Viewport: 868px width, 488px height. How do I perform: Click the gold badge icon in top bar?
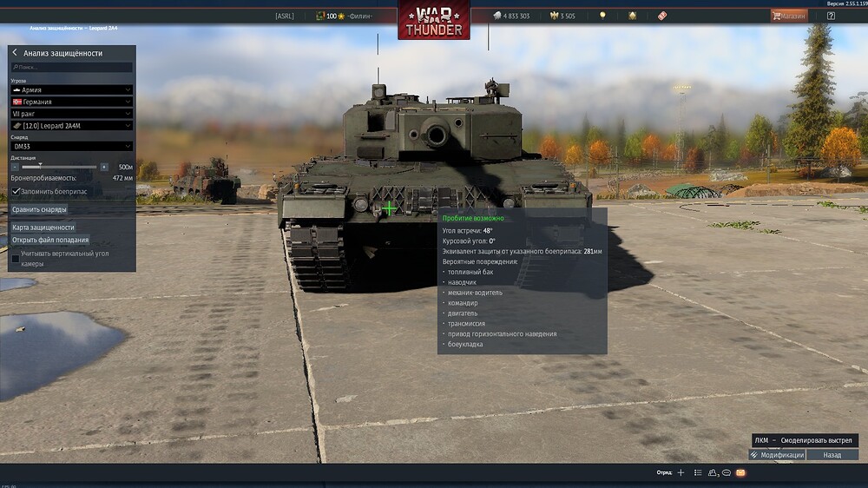click(632, 16)
